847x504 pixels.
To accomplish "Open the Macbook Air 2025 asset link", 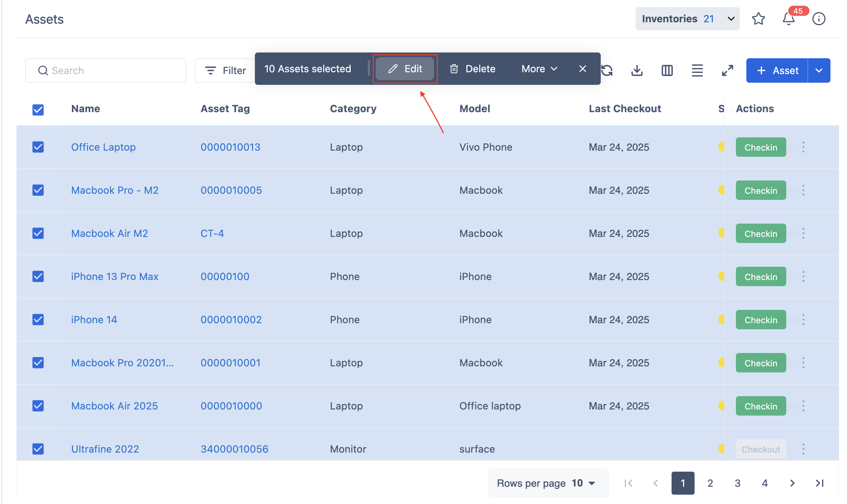I will coord(114,406).
